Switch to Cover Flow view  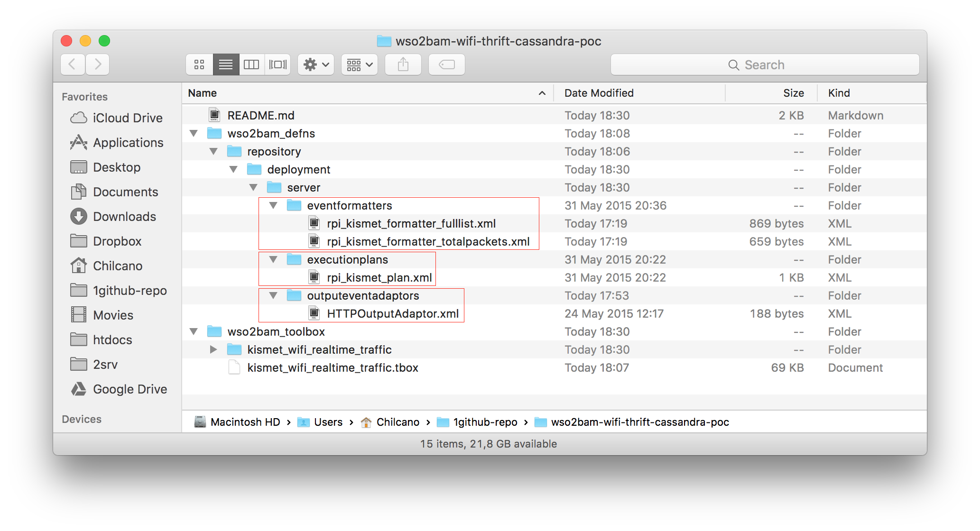pyautogui.click(x=278, y=64)
